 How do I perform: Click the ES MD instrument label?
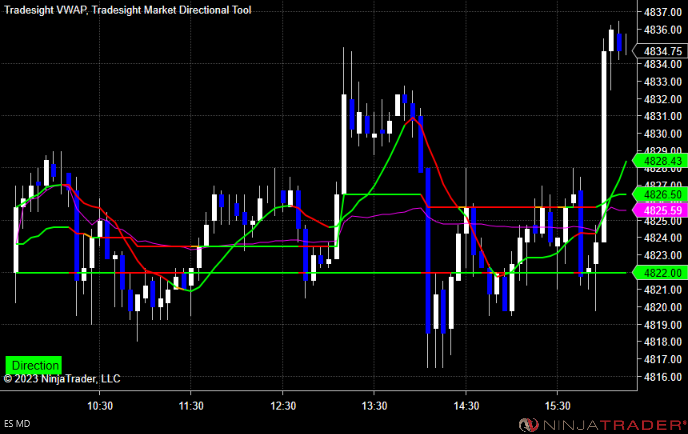(17, 423)
